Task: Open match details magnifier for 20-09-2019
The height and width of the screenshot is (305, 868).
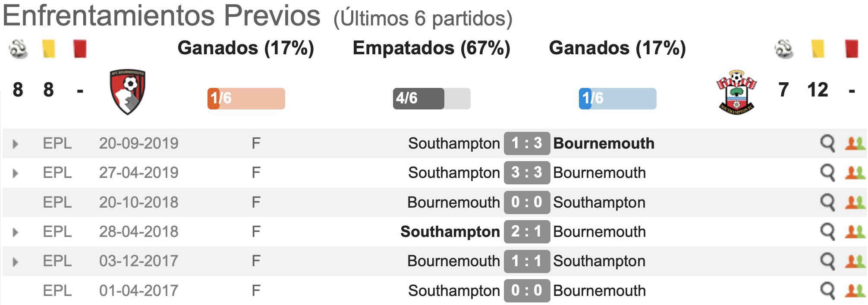Action: click(x=827, y=143)
